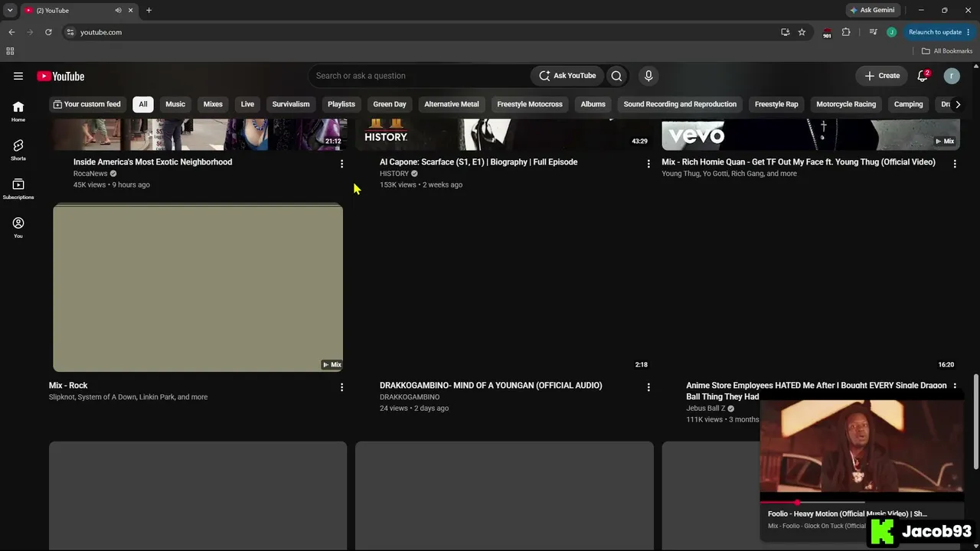Open DRAKKOGAMBINO Mind of a Youngan title
The image size is (980, 551).
pos(491,386)
